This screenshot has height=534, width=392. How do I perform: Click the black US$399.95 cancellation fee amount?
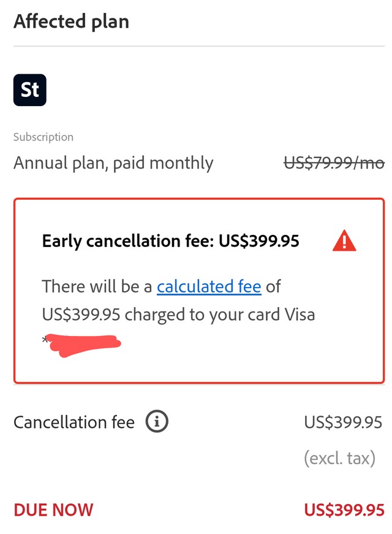(x=343, y=422)
